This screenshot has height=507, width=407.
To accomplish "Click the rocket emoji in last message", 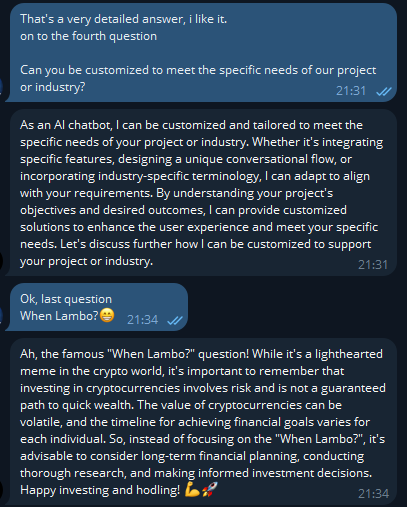I will click(x=210, y=489).
